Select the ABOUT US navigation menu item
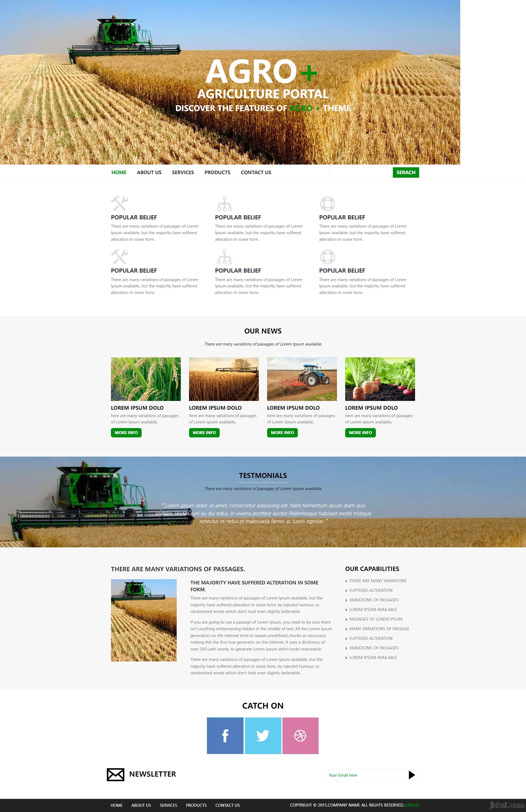 tap(148, 172)
